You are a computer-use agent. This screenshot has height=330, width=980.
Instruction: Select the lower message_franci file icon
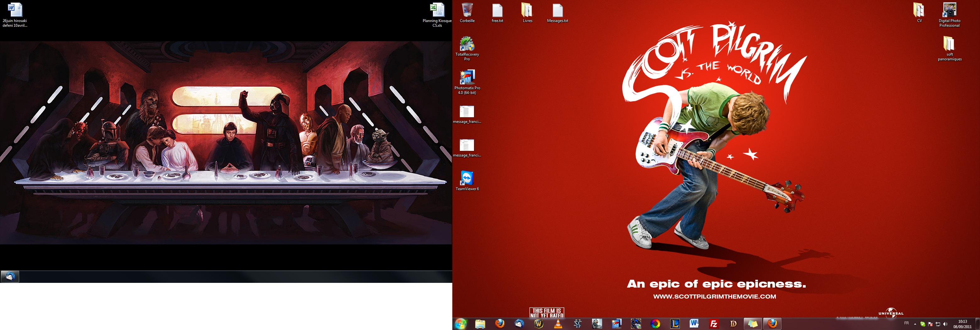467,148
